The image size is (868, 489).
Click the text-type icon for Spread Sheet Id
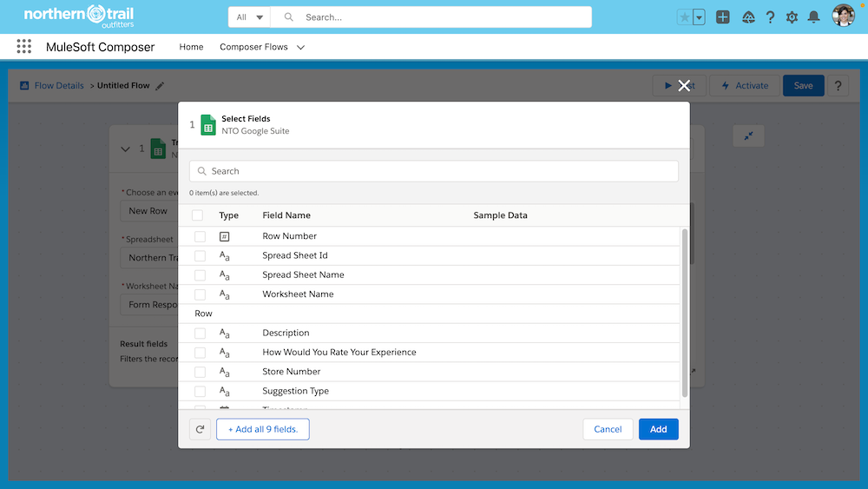(x=224, y=256)
